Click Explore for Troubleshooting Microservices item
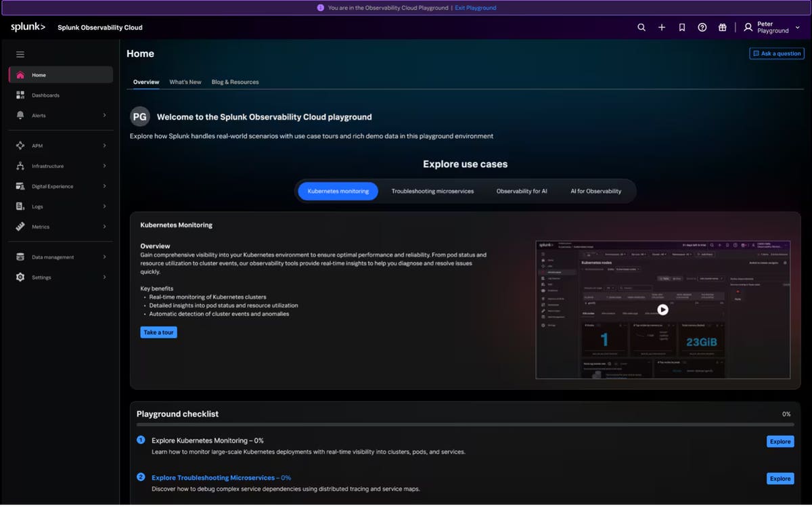The width and height of the screenshot is (812, 507). 780,479
